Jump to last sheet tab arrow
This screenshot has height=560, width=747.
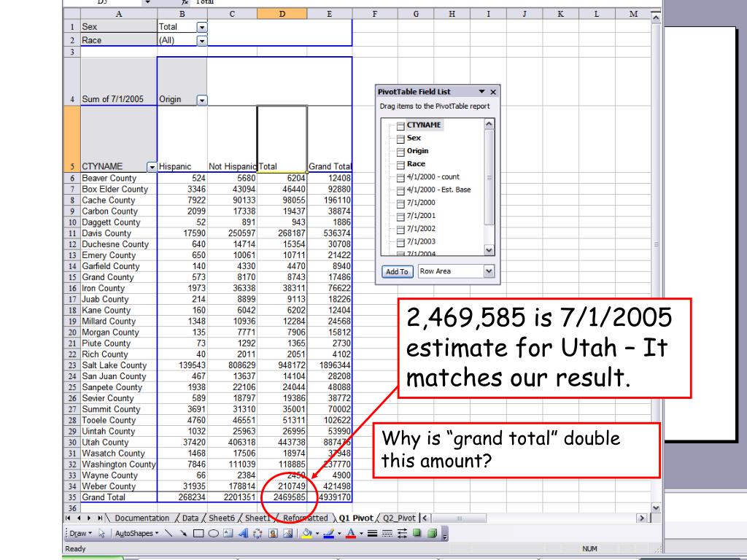click(x=99, y=518)
